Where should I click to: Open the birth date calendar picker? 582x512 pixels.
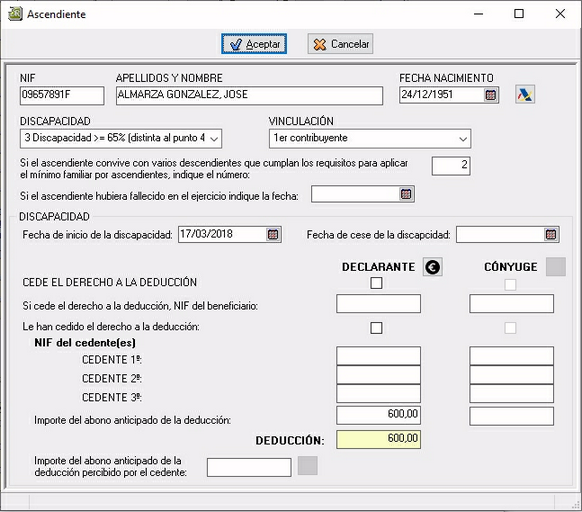(x=490, y=95)
